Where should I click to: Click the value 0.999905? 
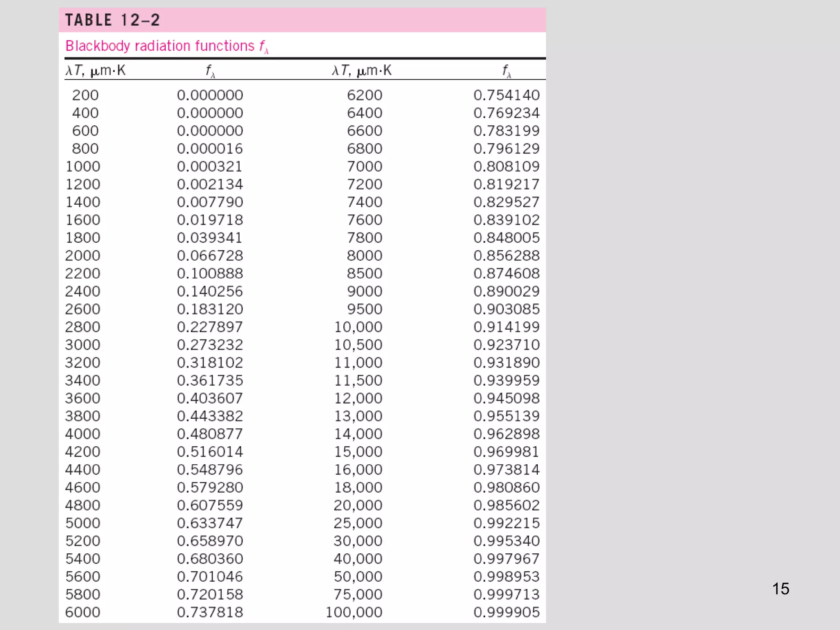click(507, 612)
